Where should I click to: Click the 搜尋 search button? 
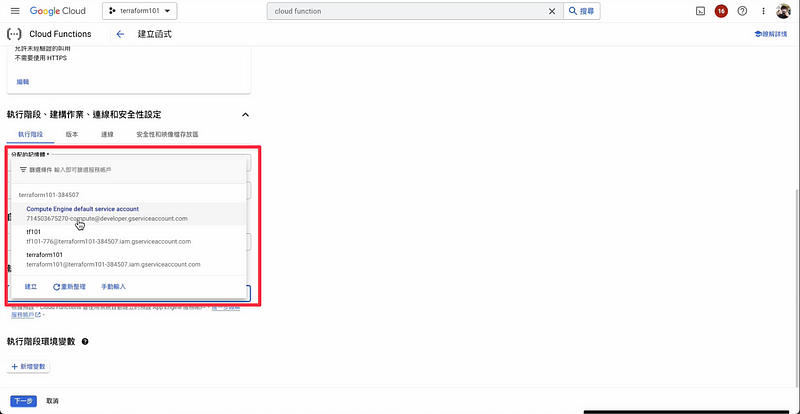click(582, 11)
